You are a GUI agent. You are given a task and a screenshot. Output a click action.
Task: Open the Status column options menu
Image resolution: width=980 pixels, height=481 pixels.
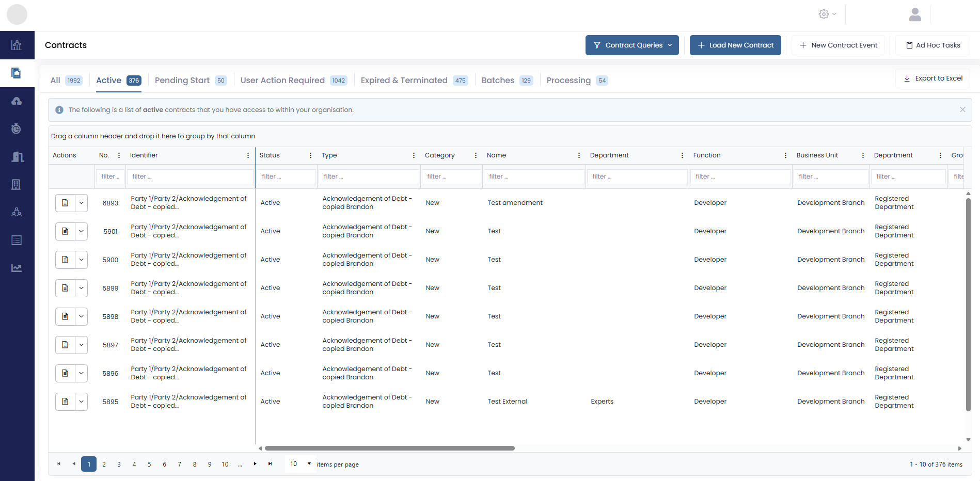310,155
